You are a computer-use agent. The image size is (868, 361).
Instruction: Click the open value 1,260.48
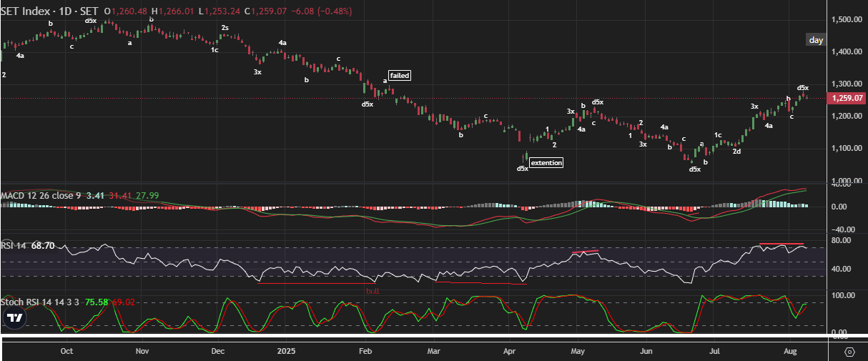[129, 11]
